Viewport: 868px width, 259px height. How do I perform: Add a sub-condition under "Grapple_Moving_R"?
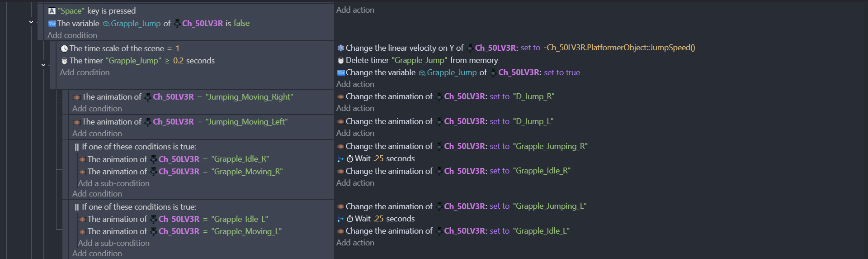point(113,183)
